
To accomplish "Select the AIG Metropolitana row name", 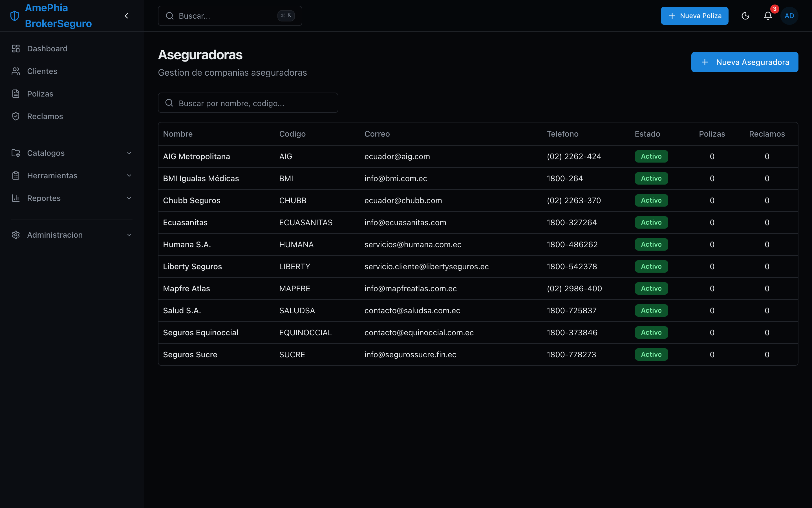I will click(197, 156).
